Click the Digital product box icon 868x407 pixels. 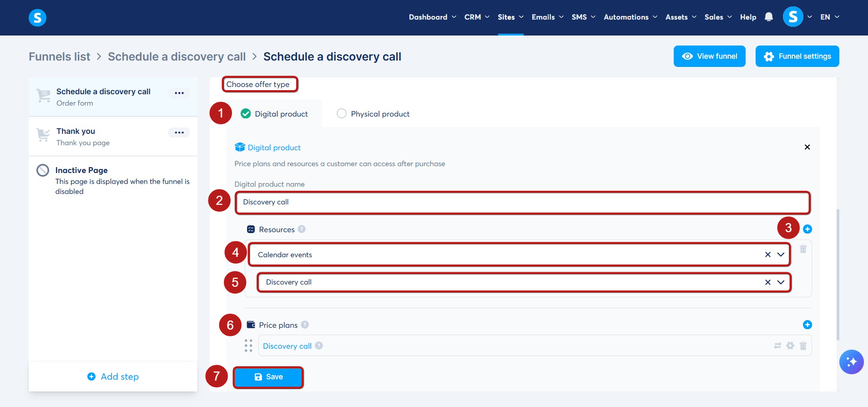pyautogui.click(x=240, y=147)
